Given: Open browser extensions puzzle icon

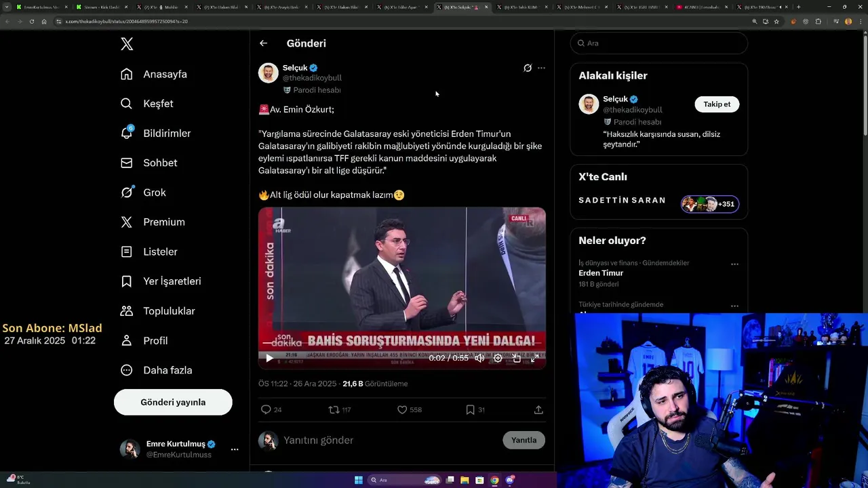Looking at the screenshot, I should pyautogui.click(x=818, y=21).
